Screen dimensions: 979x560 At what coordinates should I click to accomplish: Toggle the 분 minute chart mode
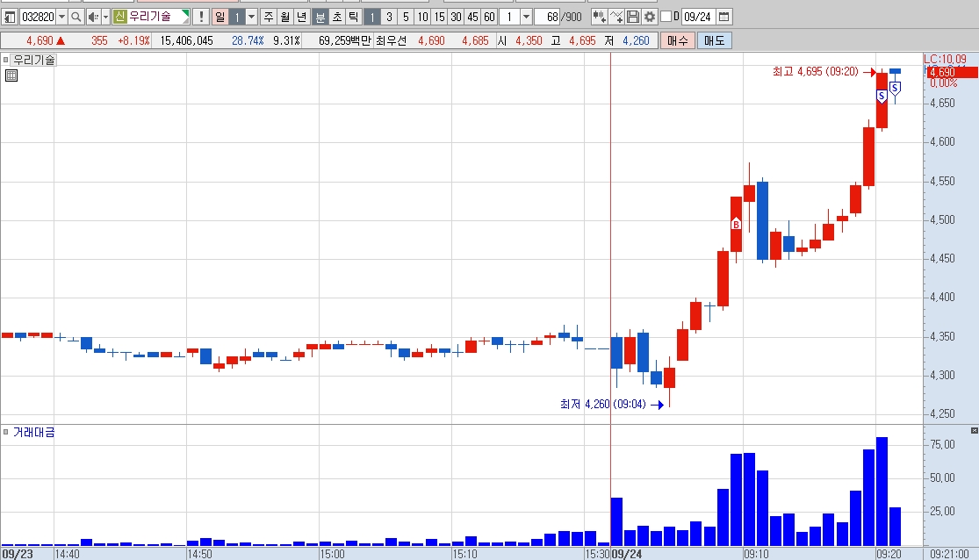tap(320, 17)
